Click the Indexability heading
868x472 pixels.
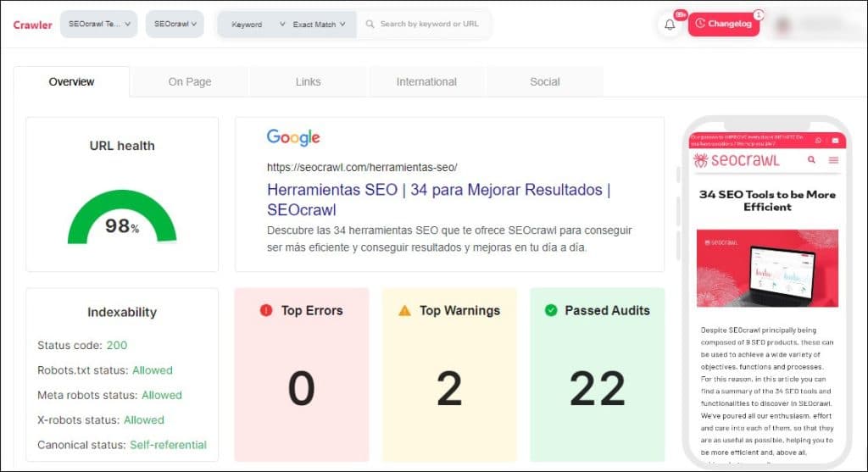pyautogui.click(x=122, y=312)
